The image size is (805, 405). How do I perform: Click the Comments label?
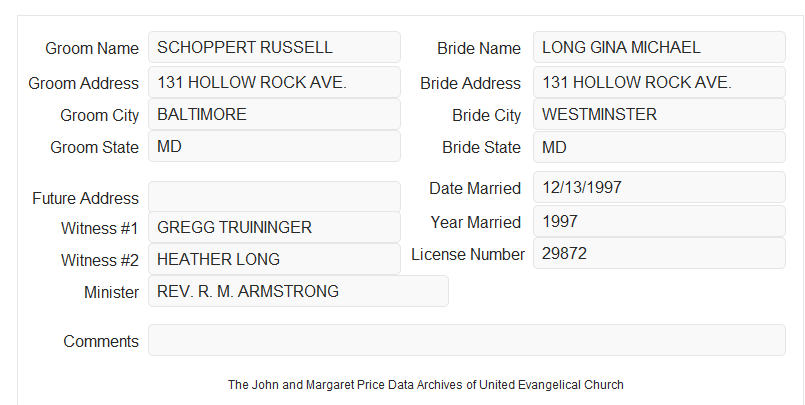coord(101,341)
